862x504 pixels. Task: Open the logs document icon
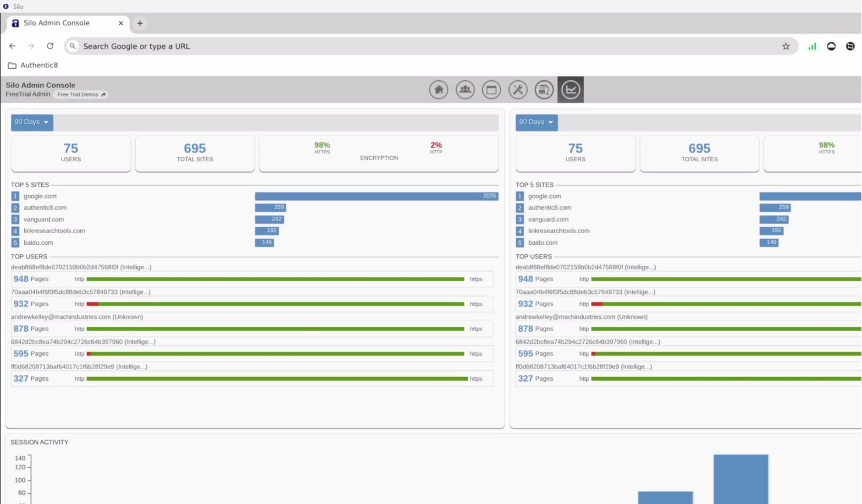coord(544,89)
